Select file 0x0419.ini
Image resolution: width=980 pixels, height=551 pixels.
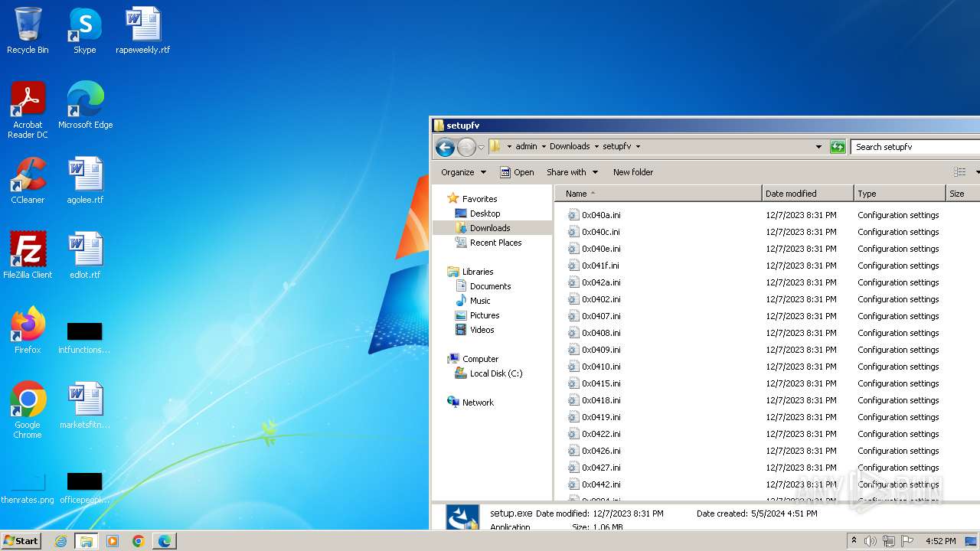(595, 417)
